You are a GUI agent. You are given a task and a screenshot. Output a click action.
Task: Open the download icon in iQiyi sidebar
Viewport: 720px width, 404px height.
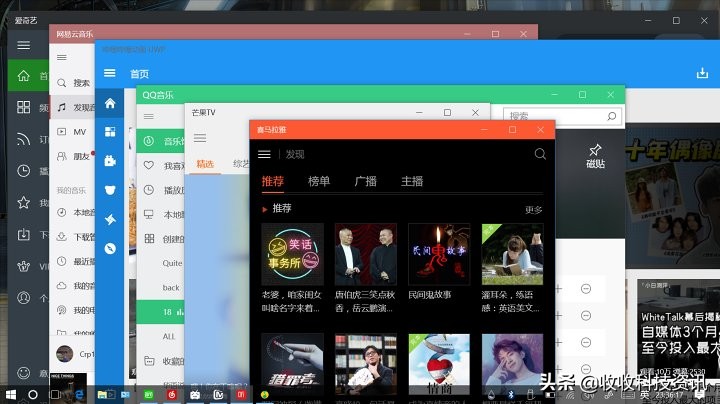(x=23, y=234)
